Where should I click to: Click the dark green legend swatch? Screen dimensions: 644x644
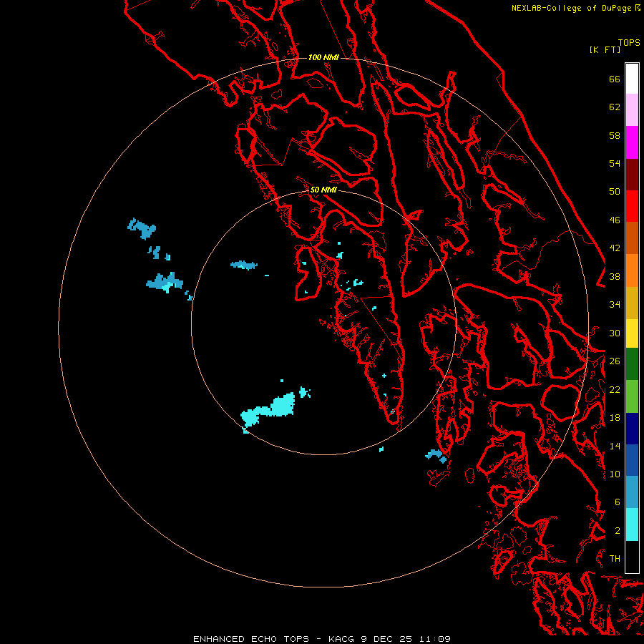pos(632,364)
